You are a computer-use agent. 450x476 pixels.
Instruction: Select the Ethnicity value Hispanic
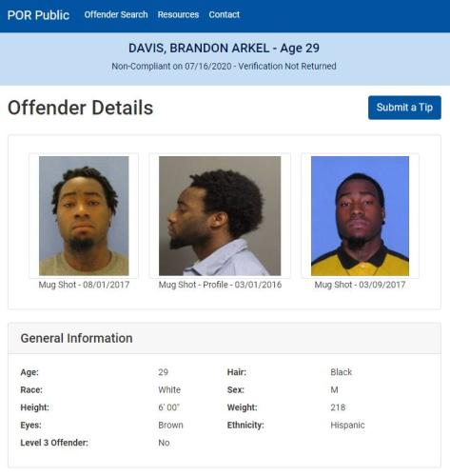coord(347,426)
